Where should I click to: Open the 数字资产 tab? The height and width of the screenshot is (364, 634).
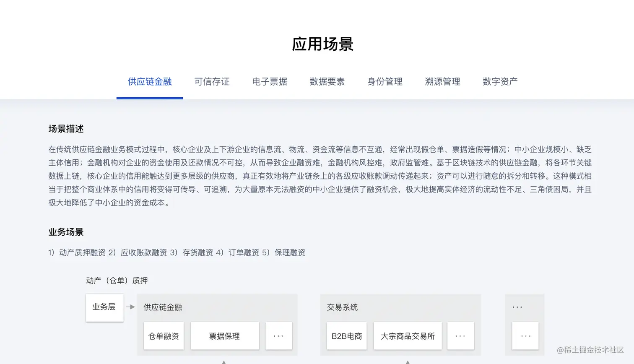500,82
